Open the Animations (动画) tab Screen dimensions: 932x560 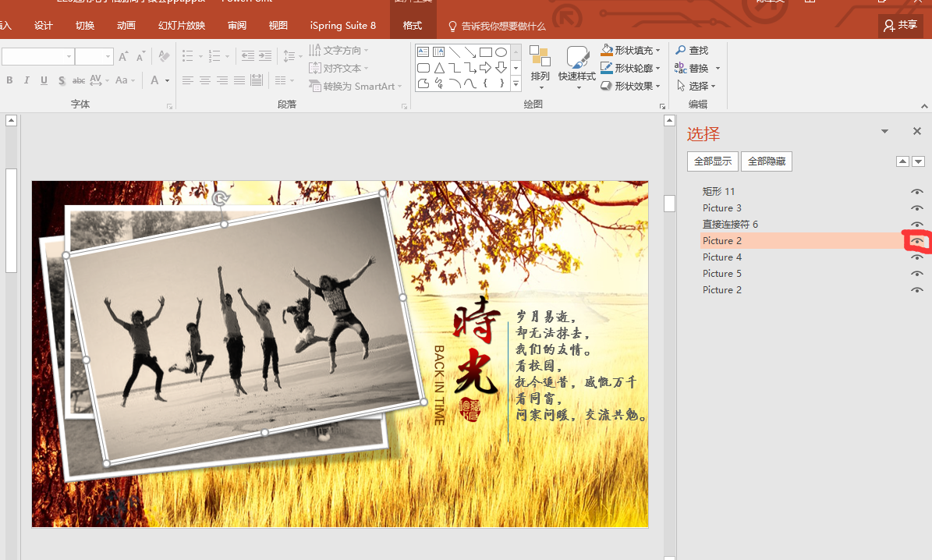coord(126,26)
